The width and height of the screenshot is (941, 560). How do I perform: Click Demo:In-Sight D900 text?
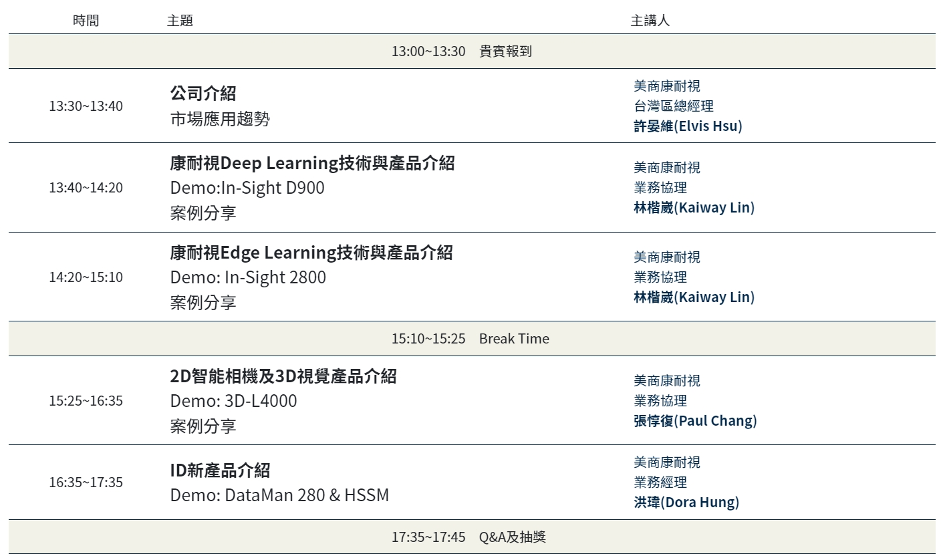click(247, 188)
